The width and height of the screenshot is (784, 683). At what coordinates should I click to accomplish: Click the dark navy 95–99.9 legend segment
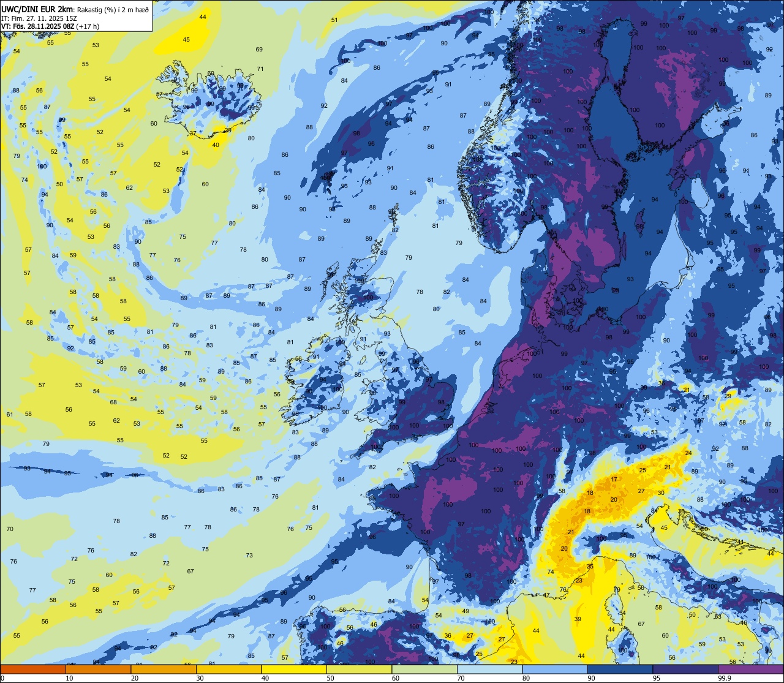pyautogui.click(x=685, y=669)
